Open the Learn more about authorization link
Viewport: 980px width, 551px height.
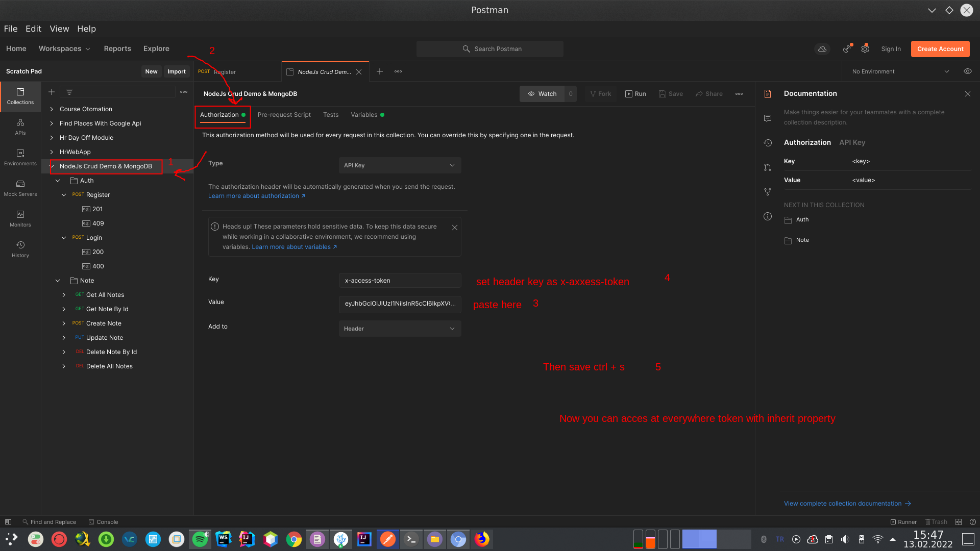click(x=256, y=196)
